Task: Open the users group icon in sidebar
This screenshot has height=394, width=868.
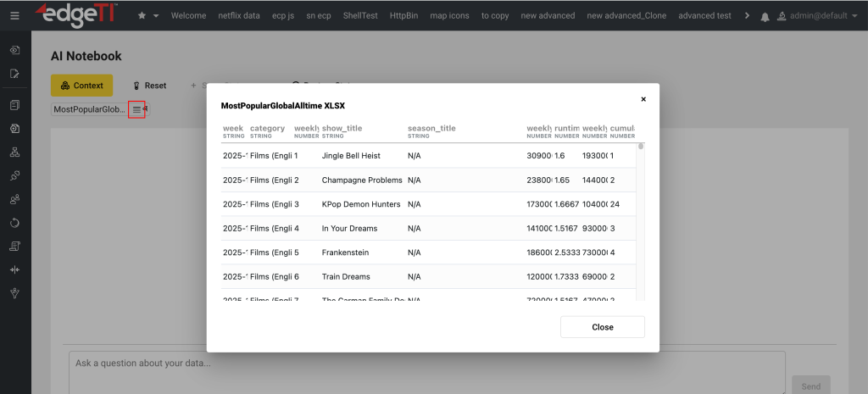Action: [x=14, y=200]
